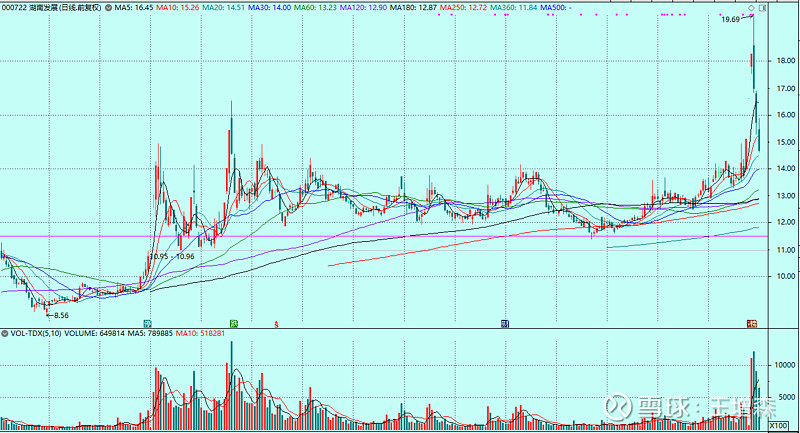Click the green event marker below the 16.5 peak
This screenshot has width=800, height=433.
coord(233,323)
